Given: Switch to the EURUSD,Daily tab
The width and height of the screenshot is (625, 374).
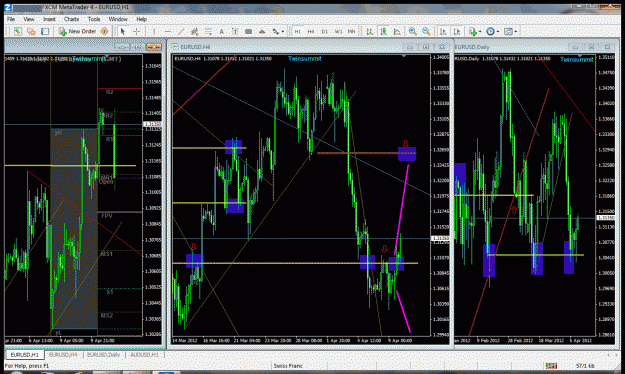Looking at the screenshot, I should pyautogui.click(x=103, y=355).
